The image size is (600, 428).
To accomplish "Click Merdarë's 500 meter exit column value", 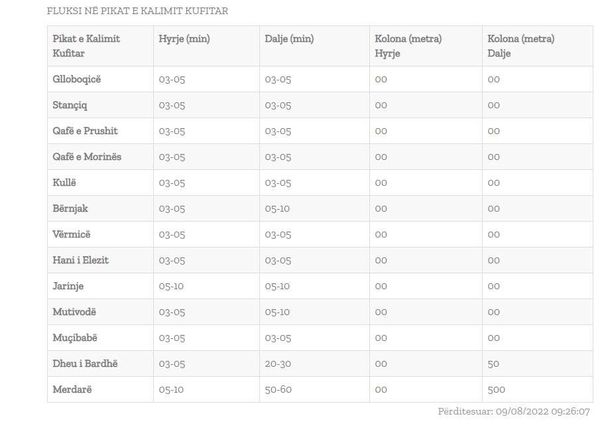I will point(496,389).
